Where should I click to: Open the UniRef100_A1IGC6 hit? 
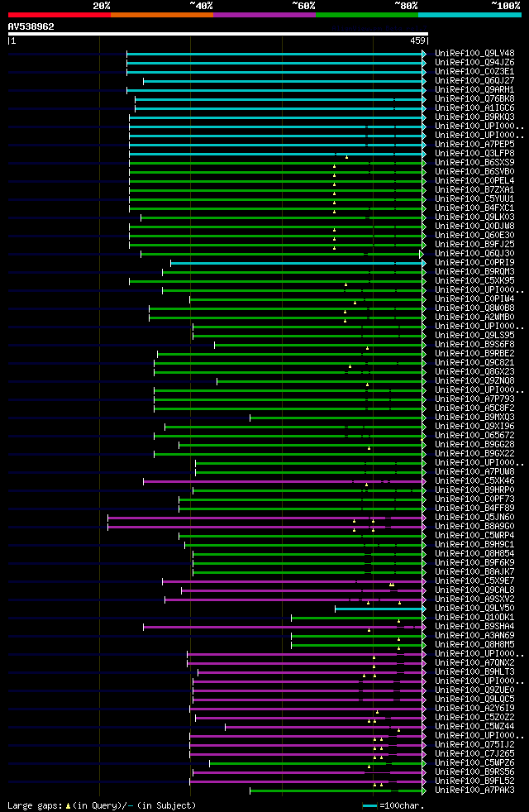[x=474, y=107]
